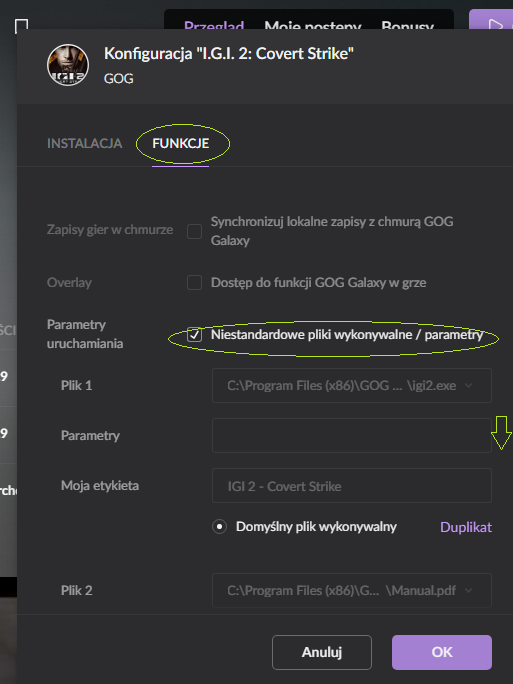Click the Anuluj button
This screenshot has height=684, width=513.
click(322, 652)
